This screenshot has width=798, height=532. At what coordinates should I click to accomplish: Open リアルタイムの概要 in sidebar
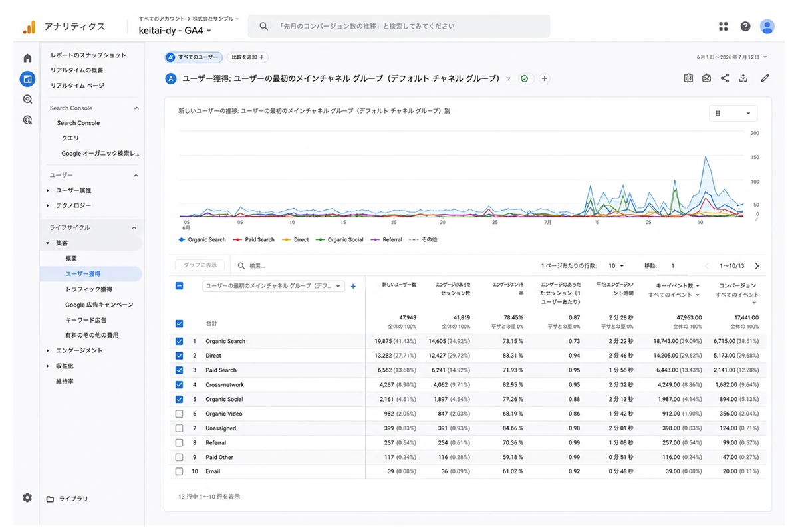pos(76,70)
